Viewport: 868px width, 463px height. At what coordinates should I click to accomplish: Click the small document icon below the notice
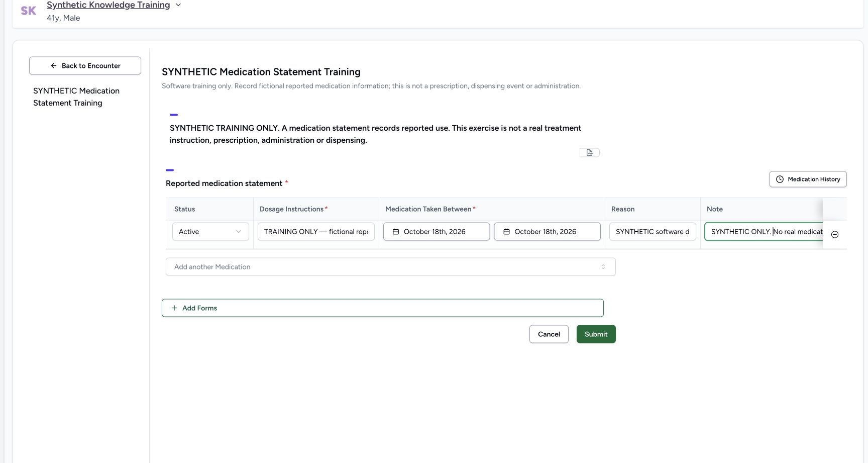[590, 152]
